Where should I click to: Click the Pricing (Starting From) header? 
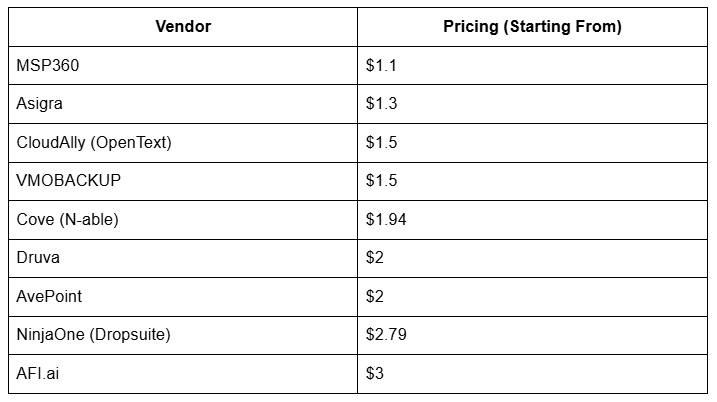[x=532, y=27]
